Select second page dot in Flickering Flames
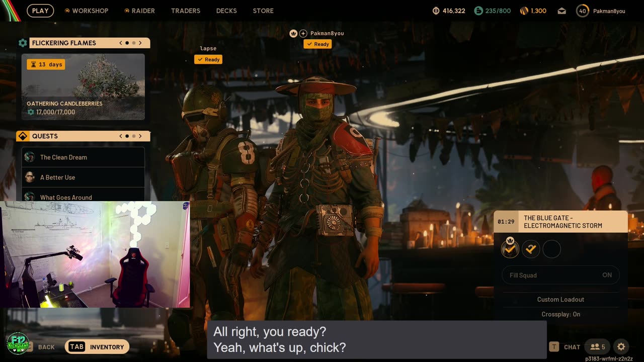The width and height of the screenshot is (644, 362). [x=134, y=43]
